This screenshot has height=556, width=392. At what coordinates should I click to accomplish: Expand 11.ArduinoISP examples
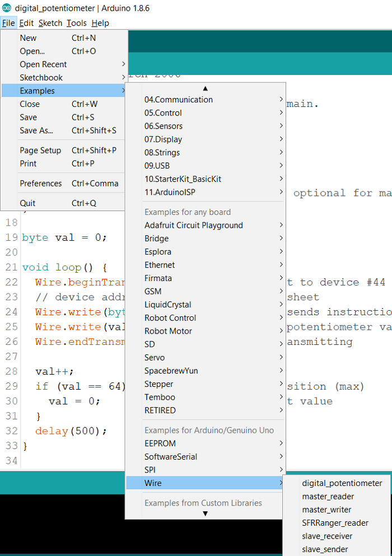tap(206, 192)
